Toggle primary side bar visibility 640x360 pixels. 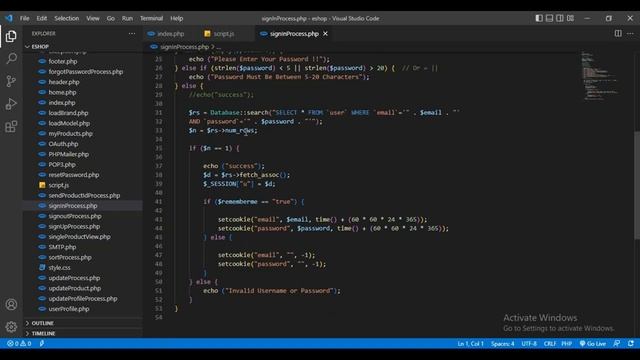tap(539, 18)
